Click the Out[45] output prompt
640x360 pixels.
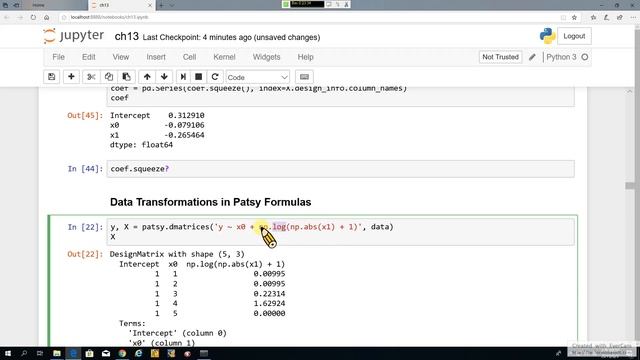(85, 116)
